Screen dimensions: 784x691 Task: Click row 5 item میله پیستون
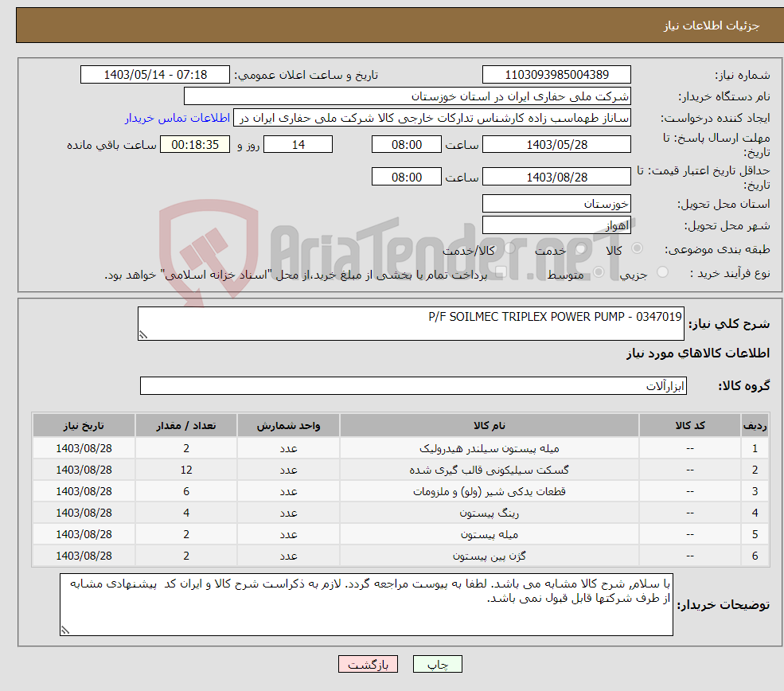tap(490, 534)
